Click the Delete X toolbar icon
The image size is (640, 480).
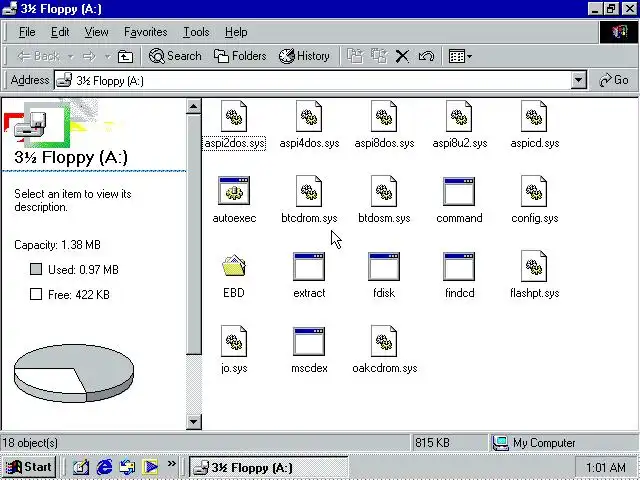click(x=402, y=56)
